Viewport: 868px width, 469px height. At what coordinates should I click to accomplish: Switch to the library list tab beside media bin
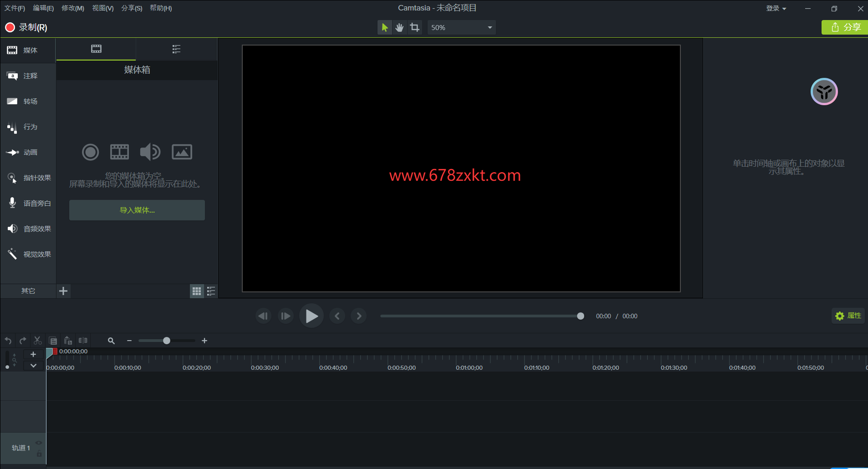[176, 49]
